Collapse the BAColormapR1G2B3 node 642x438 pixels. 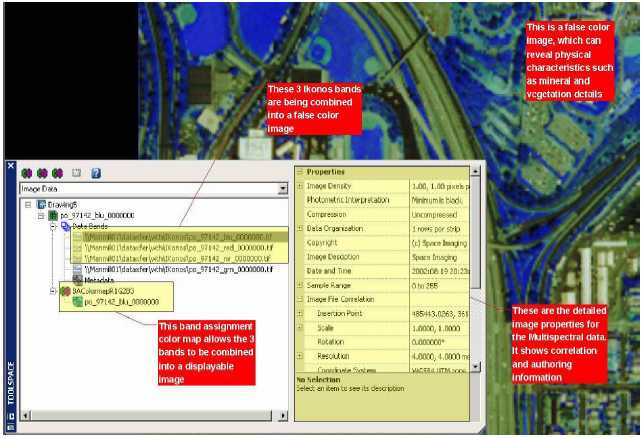coord(53,291)
